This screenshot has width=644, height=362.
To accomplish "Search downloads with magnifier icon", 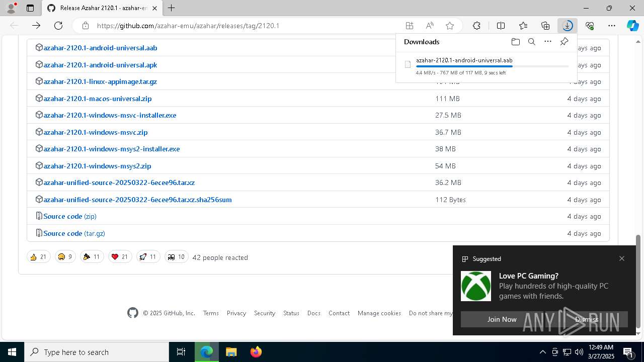I will (x=532, y=42).
